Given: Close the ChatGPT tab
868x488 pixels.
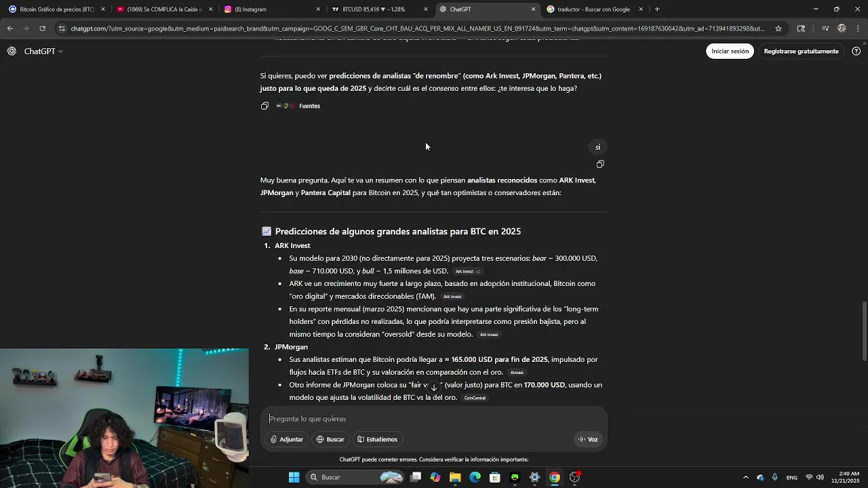Looking at the screenshot, I should pyautogui.click(x=533, y=9).
